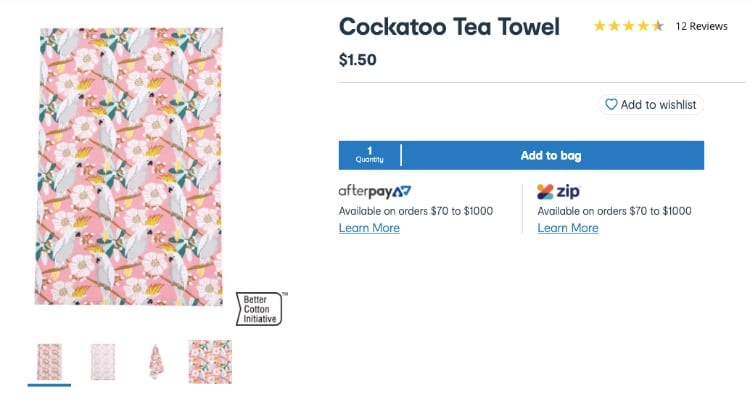Open Learn More under Afterpay
This screenshot has height=404, width=750.
(369, 228)
